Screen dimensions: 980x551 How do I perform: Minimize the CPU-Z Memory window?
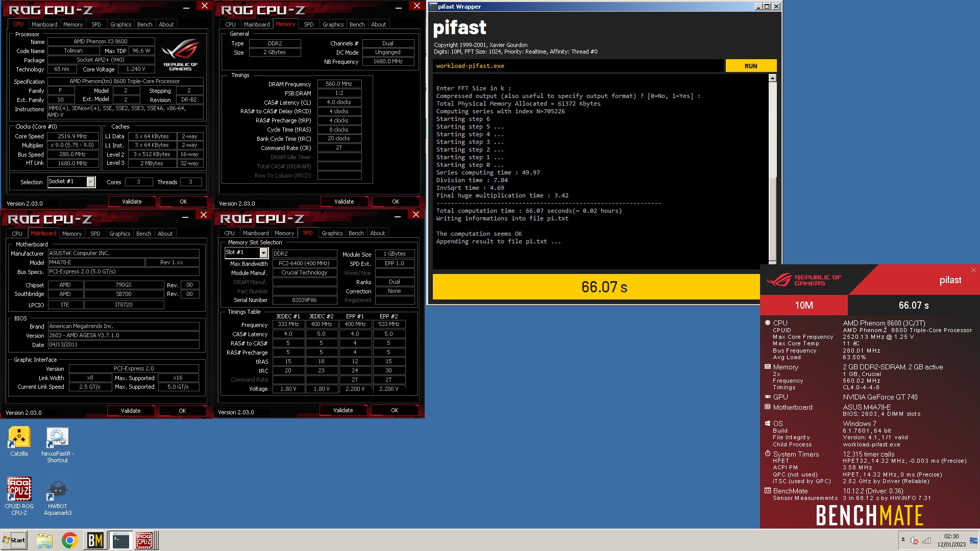point(398,7)
